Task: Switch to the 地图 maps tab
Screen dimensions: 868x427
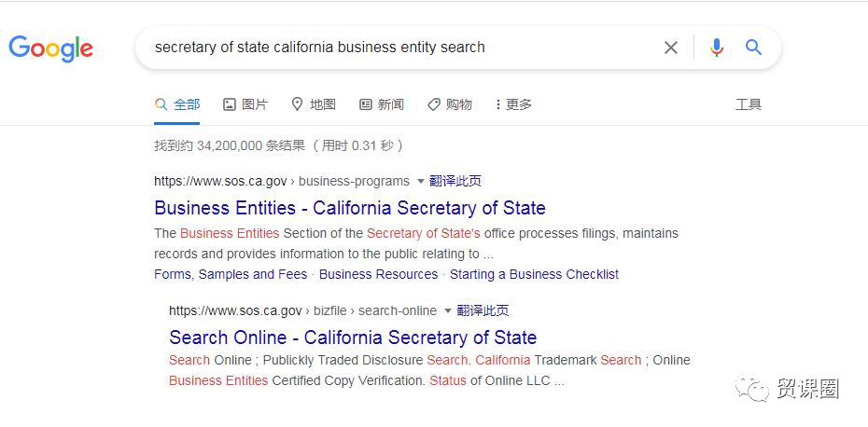Action: click(x=314, y=104)
